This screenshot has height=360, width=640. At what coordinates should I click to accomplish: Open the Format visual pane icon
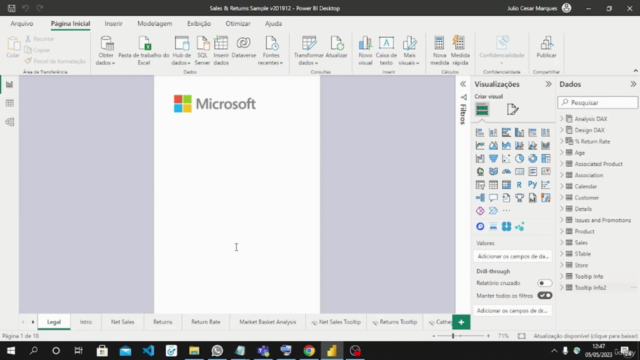point(512,109)
